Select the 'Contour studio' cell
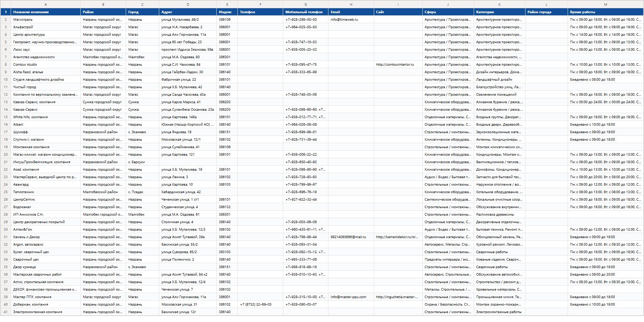The width and height of the screenshot is (644, 322). 46,64
